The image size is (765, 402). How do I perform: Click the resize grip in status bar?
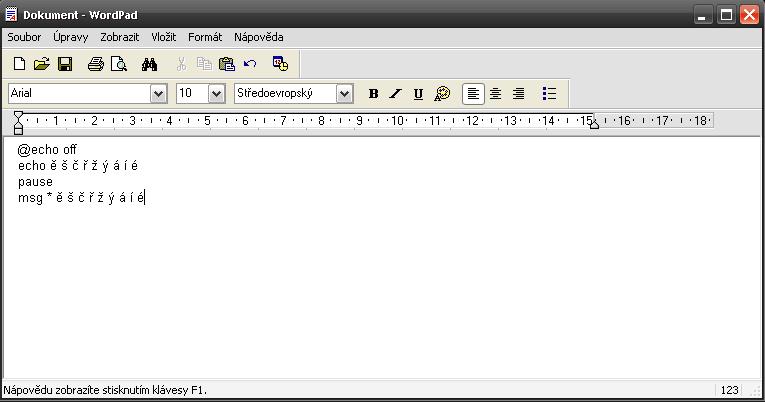pyautogui.click(x=757, y=390)
